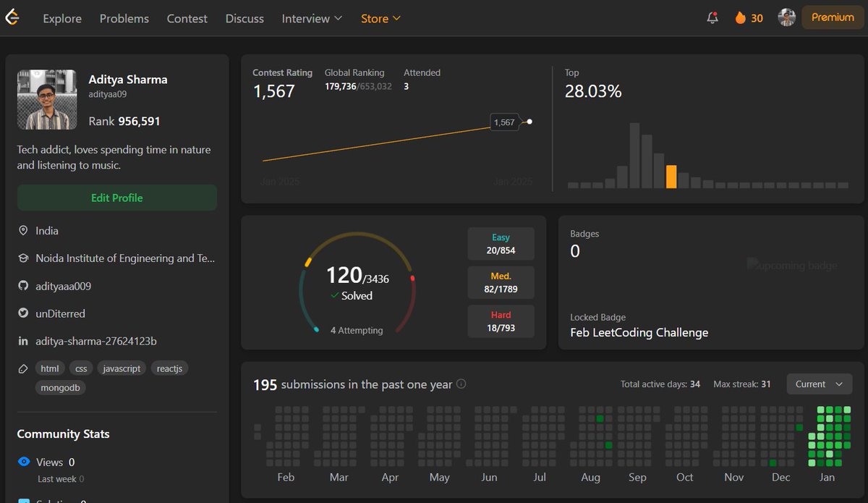
Task: Open the aditya-sharma-27624123b LinkedIn link
Action: pyautogui.click(x=96, y=341)
